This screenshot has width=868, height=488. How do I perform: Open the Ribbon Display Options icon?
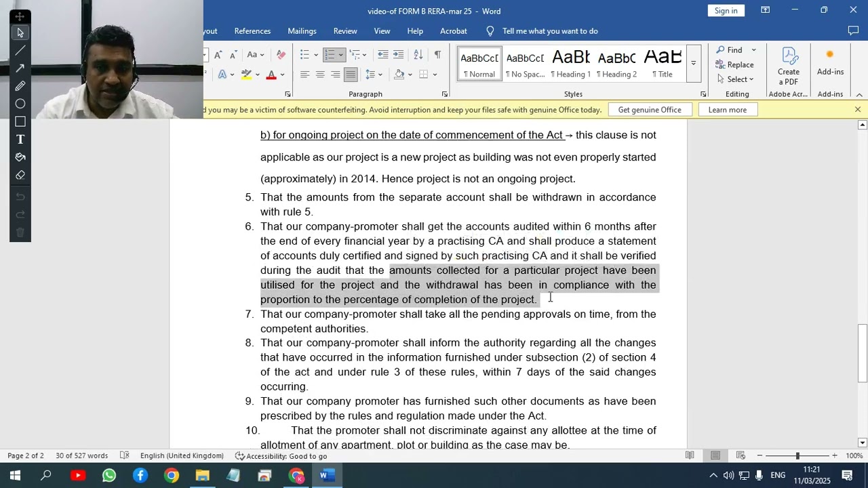tap(765, 10)
